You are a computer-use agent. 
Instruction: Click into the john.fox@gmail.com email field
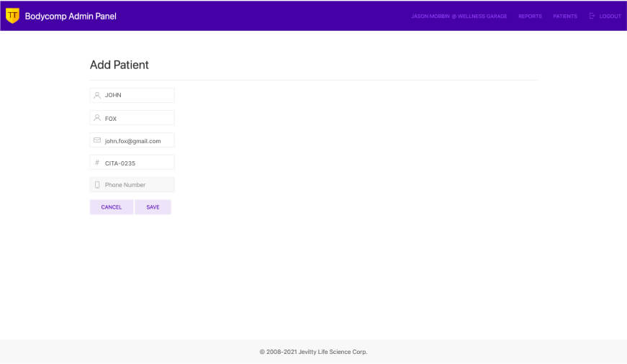tap(137, 140)
